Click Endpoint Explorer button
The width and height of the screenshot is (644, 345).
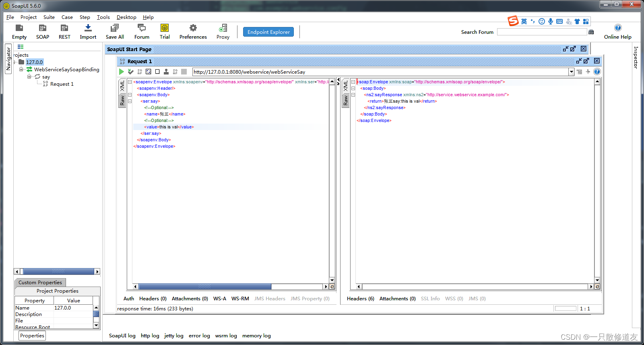268,32
